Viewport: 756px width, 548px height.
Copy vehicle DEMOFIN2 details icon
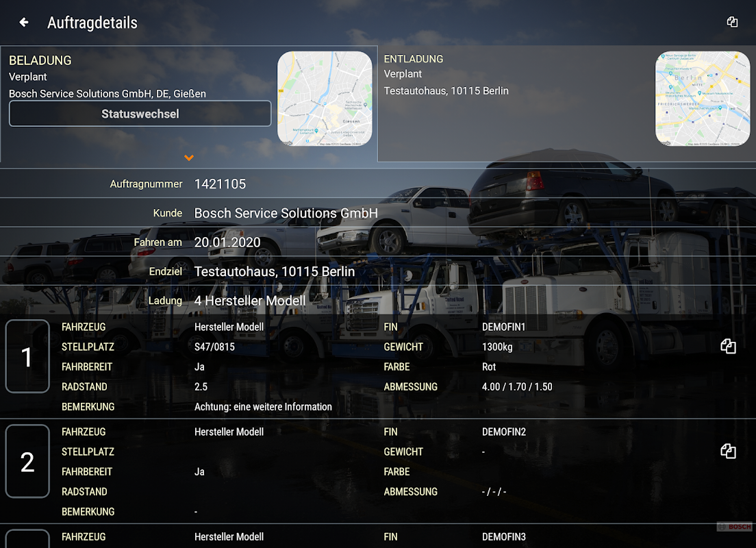[728, 451]
